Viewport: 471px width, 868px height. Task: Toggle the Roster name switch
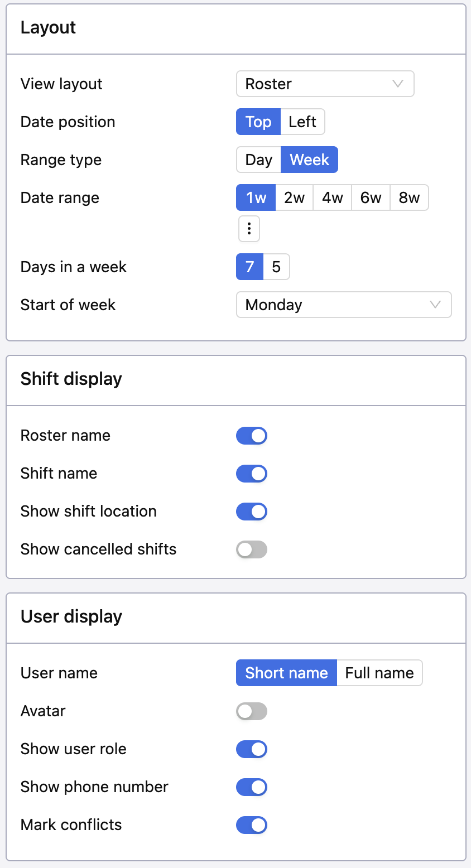[252, 436]
